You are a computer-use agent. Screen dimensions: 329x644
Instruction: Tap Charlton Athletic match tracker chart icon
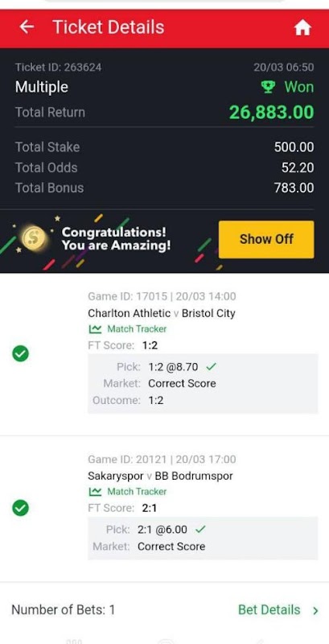pos(95,329)
